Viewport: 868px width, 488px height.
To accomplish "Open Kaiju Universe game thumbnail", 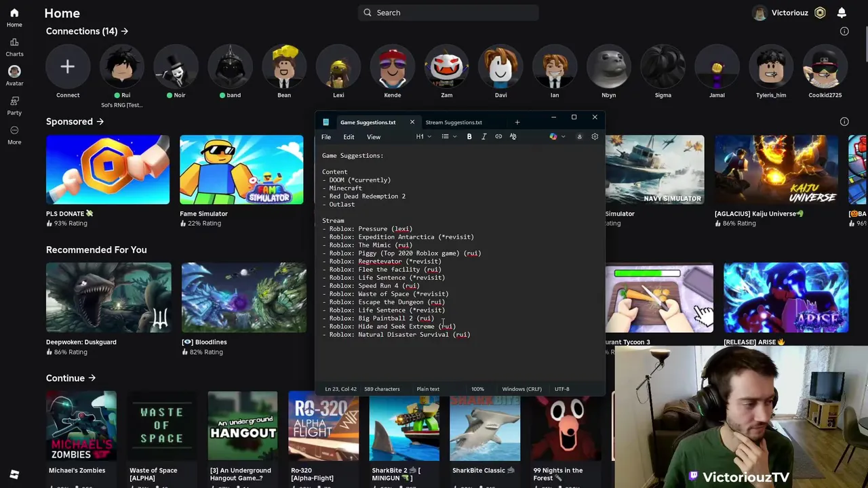I will pos(776,169).
